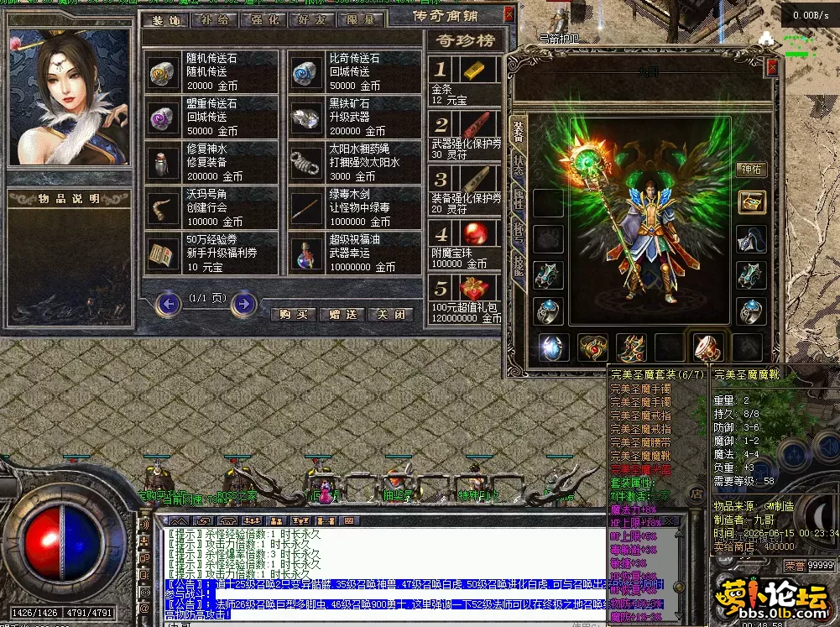Click the 奇珍榜 header
Image resolution: width=840 pixels, height=627 pixels.
[x=464, y=40]
